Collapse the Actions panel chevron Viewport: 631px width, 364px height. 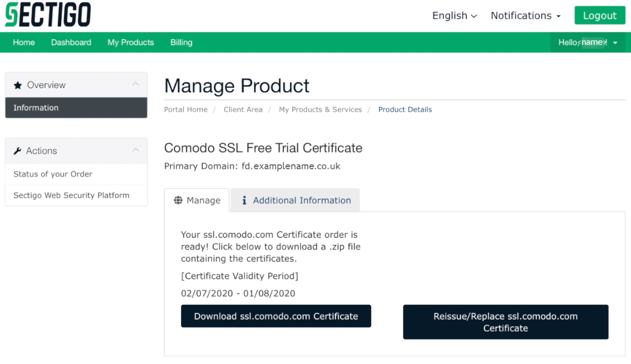pyautogui.click(x=136, y=150)
